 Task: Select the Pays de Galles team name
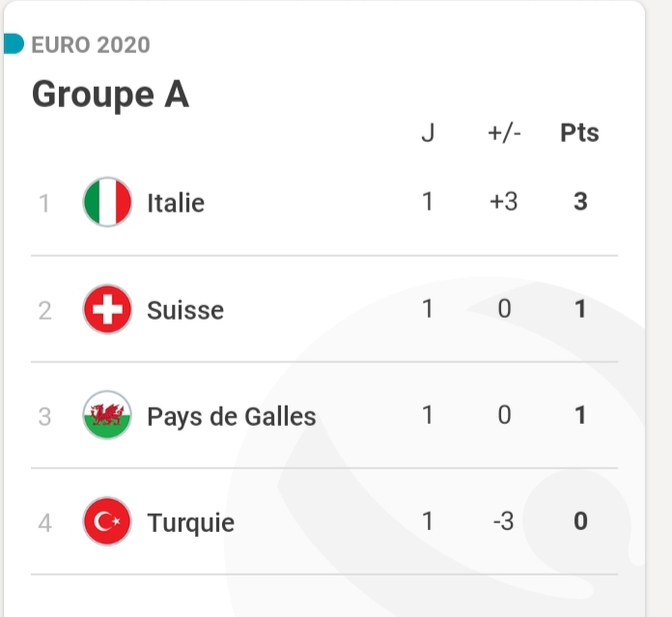232,416
